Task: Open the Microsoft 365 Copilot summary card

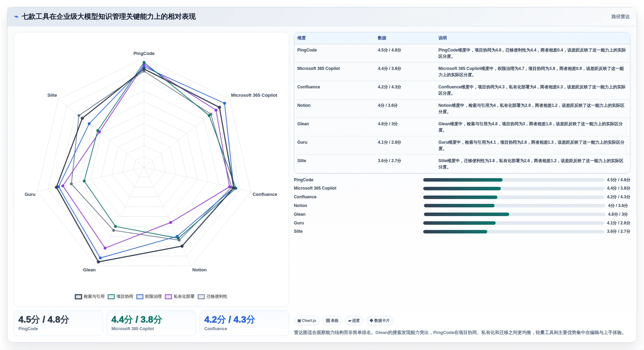Action: click(x=151, y=323)
